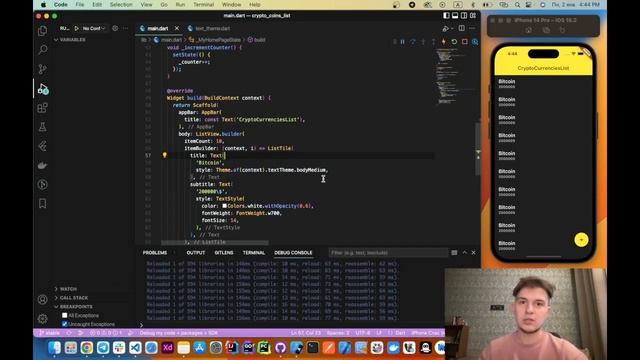640x360 pixels.
Task: Open launch.json via the debug gear icon
Action: coord(115,28)
